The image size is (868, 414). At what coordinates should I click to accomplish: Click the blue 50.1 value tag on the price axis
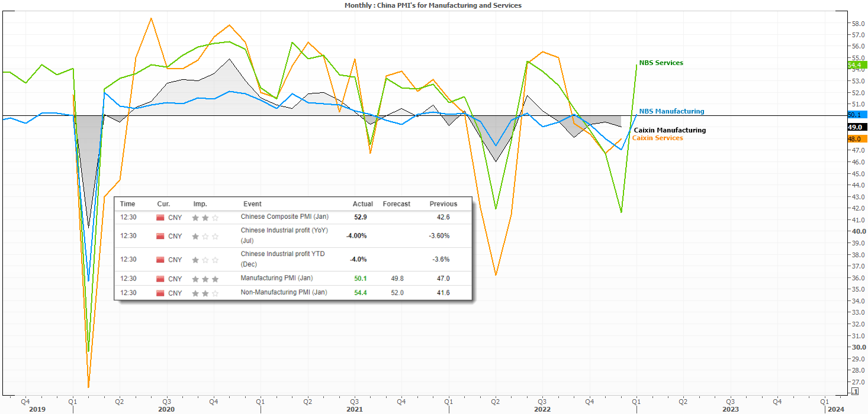coord(857,115)
